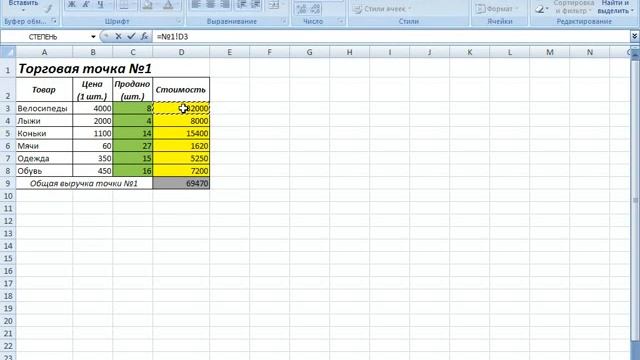Image resolution: width=640 pixels, height=360 pixels.
Task: Open the Шрифт group dialog launcher
Action: point(179,21)
